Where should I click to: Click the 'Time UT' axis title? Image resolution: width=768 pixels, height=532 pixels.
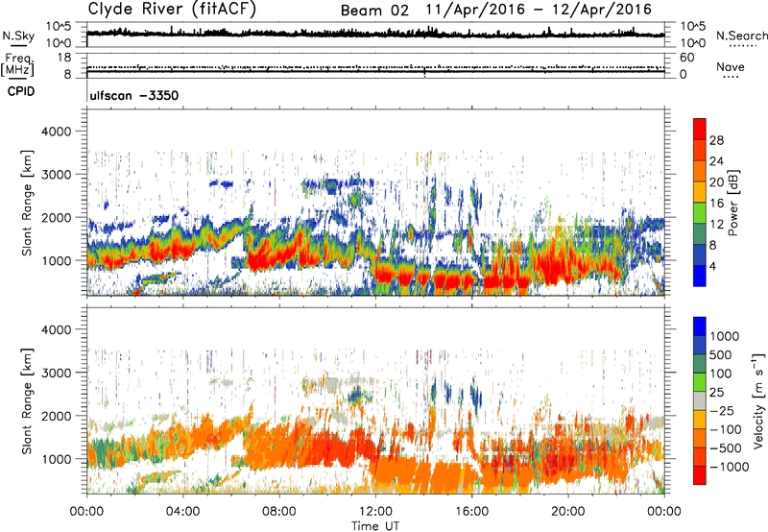375,526
